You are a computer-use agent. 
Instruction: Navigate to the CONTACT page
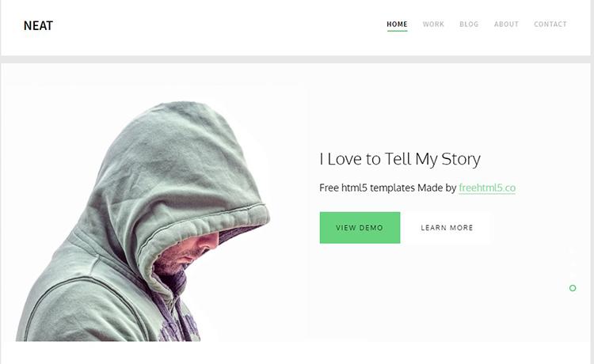click(x=550, y=25)
